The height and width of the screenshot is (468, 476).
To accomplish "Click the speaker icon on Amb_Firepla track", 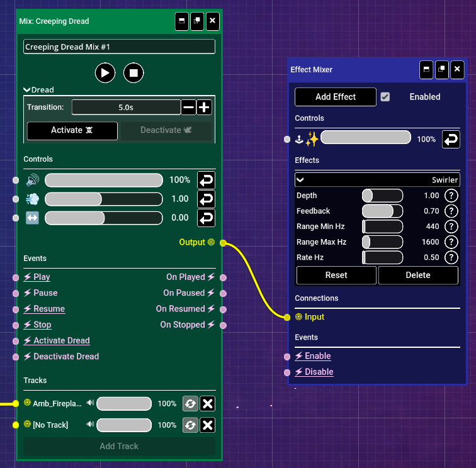I will point(91,404).
